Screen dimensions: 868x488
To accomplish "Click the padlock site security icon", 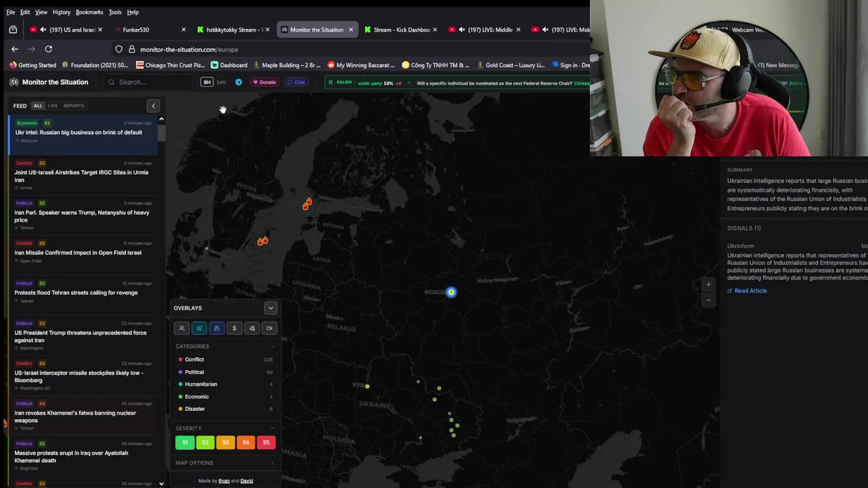I will point(132,49).
